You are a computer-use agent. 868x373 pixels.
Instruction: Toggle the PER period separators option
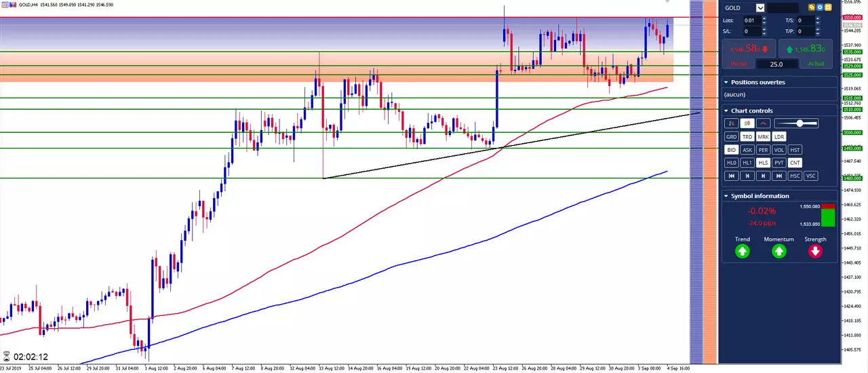tap(764, 150)
